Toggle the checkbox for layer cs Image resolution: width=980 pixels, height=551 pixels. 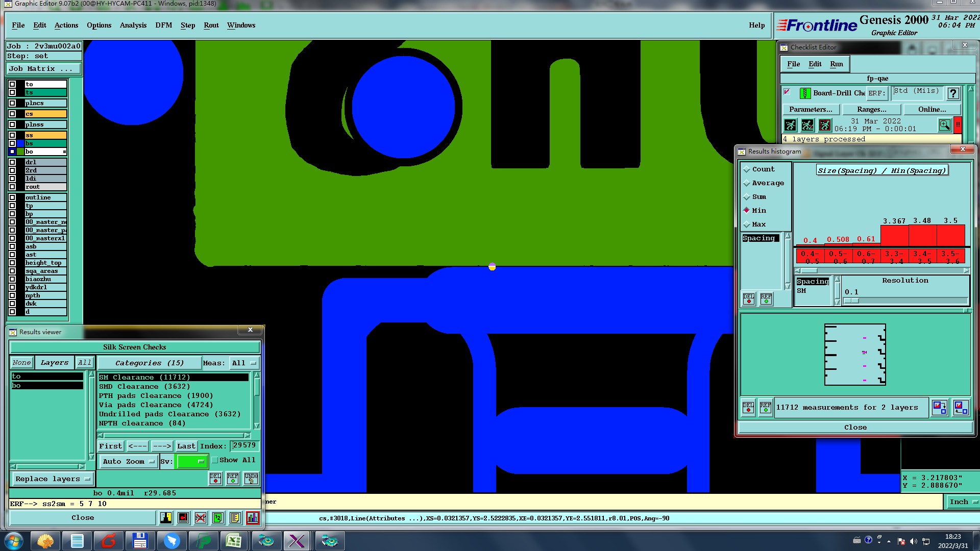pyautogui.click(x=12, y=114)
